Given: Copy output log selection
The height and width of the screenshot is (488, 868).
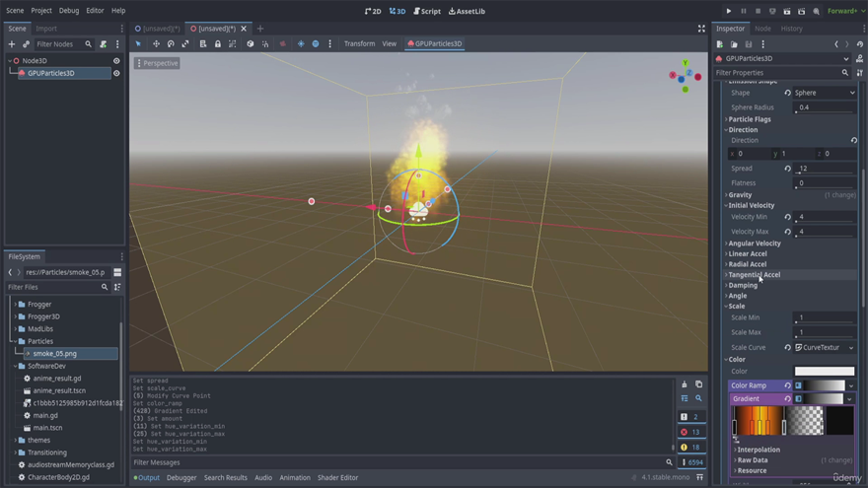Looking at the screenshot, I should (698, 384).
